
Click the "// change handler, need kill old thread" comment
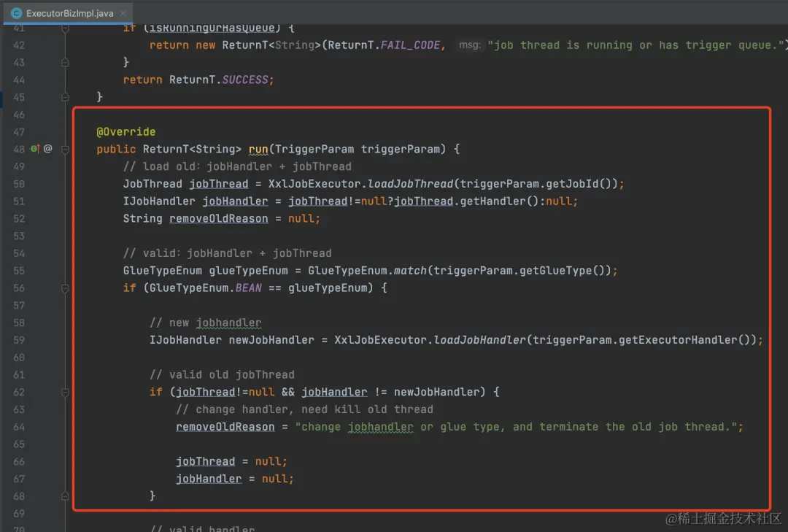(304, 409)
